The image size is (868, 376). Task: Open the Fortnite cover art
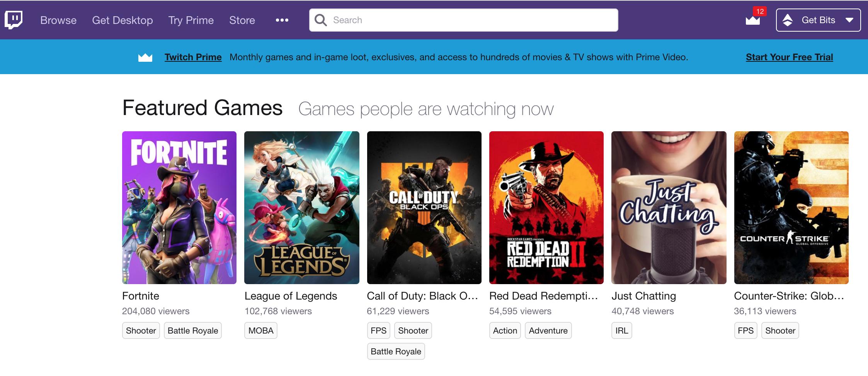click(x=179, y=208)
